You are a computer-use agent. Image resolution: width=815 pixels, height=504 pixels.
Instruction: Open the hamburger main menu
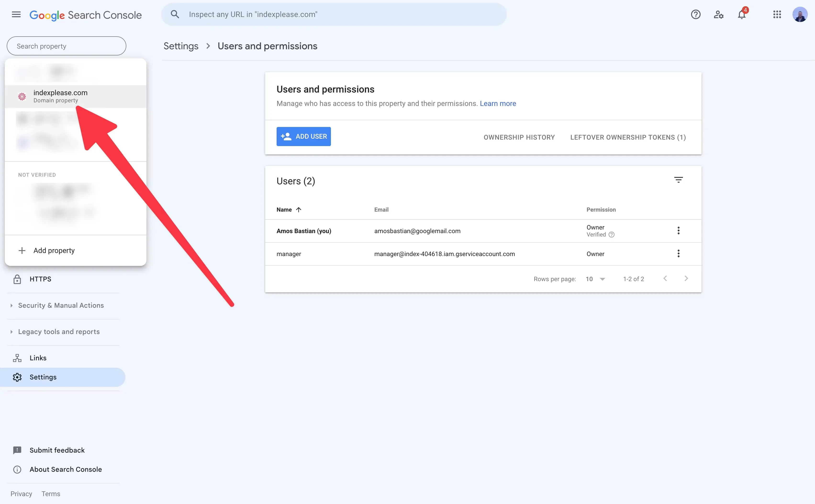coord(16,14)
